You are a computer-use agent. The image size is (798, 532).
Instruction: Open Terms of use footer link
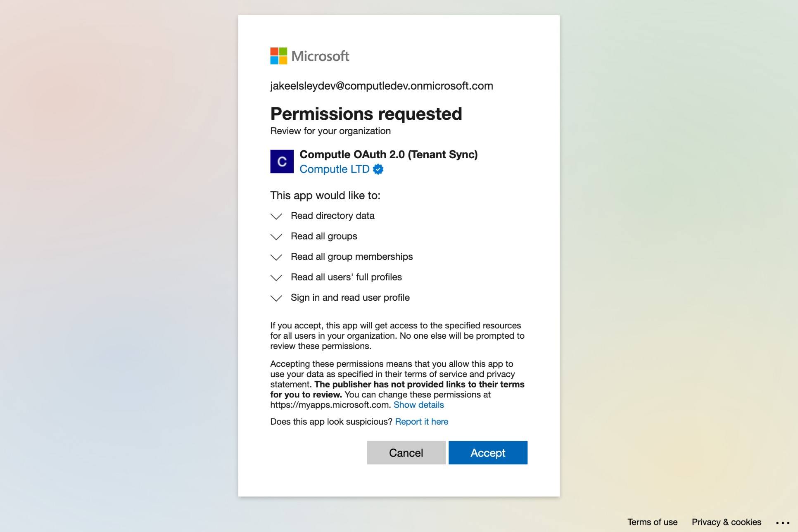pos(652,522)
